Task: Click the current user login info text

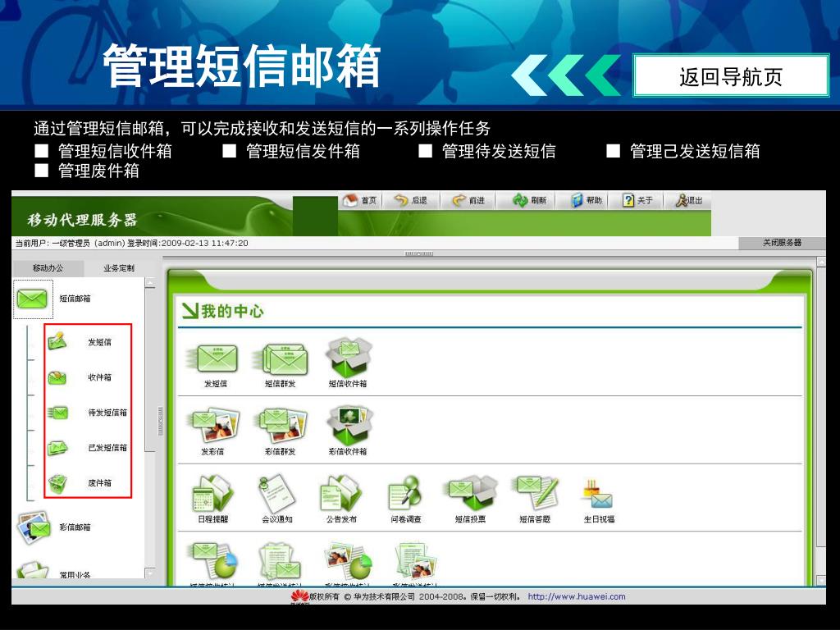Action: (x=132, y=243)
